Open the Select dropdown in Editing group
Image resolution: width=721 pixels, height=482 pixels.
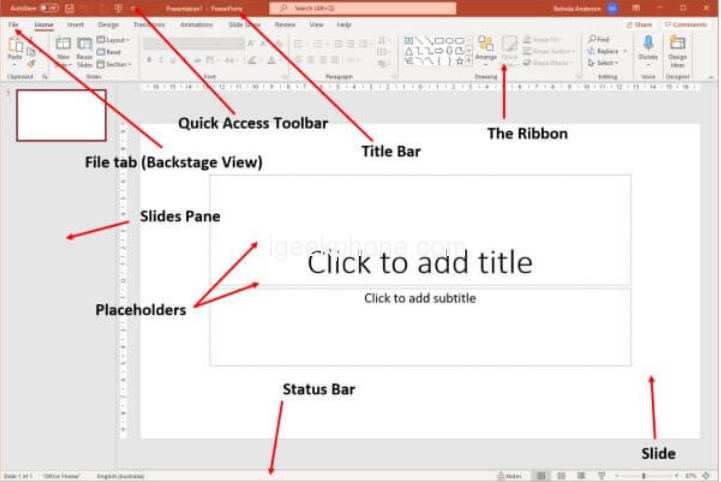click(x=604, y=63)
